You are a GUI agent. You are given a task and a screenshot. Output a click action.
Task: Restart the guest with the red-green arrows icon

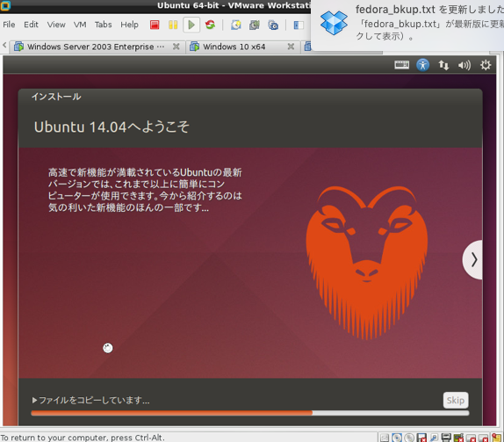pos(210,25)
